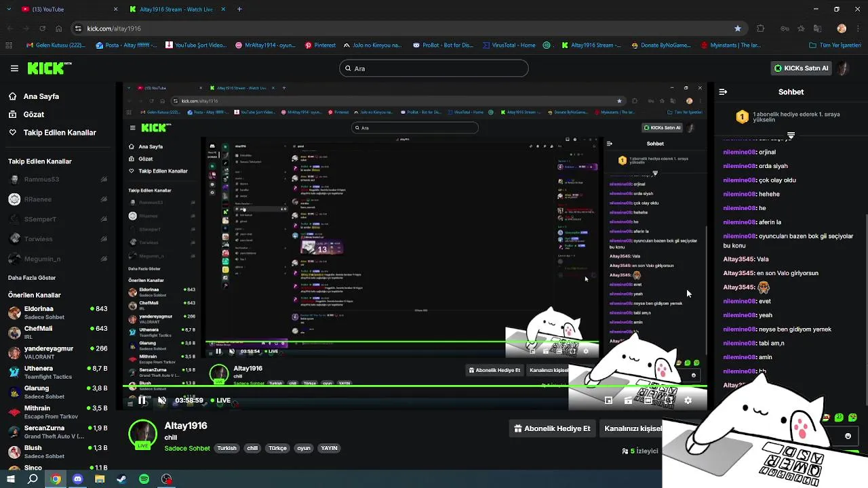Screen dimensions: 868x488
Task: Expand Daha Fazla Göster list
Action: [x=32, y=278]
